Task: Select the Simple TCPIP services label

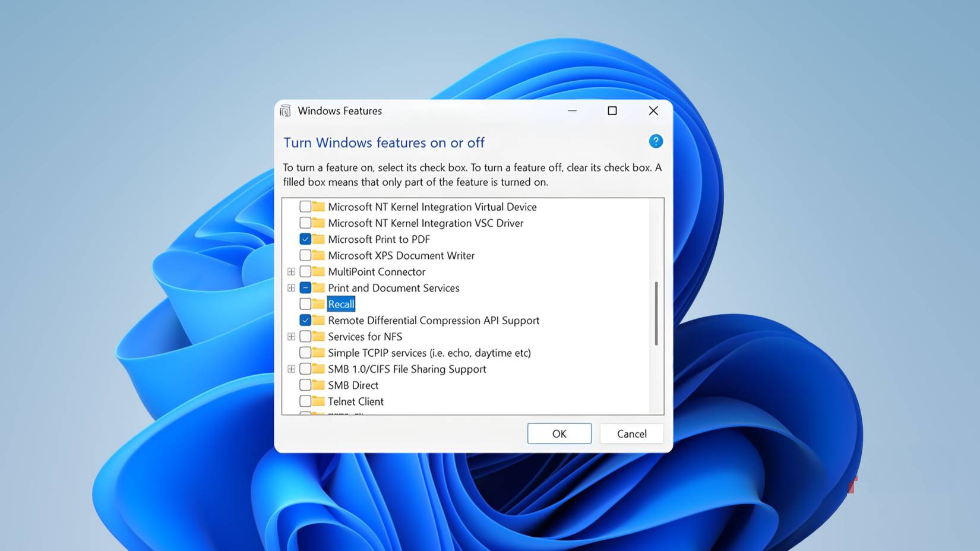Action: click(x=429, y=353)
